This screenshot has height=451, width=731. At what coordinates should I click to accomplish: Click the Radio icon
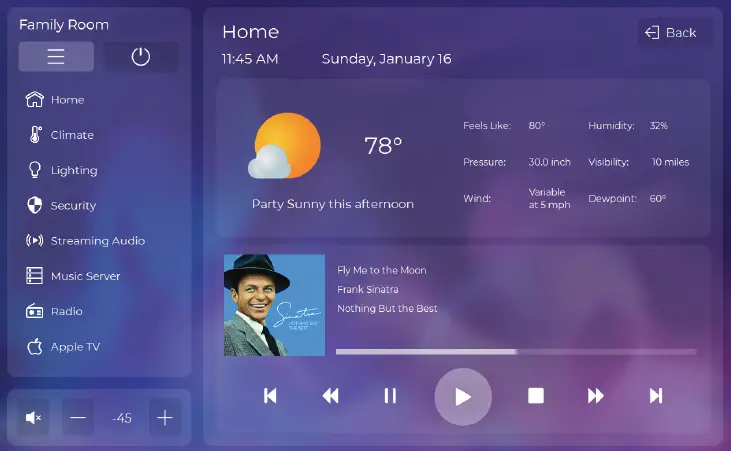(34, 311)
